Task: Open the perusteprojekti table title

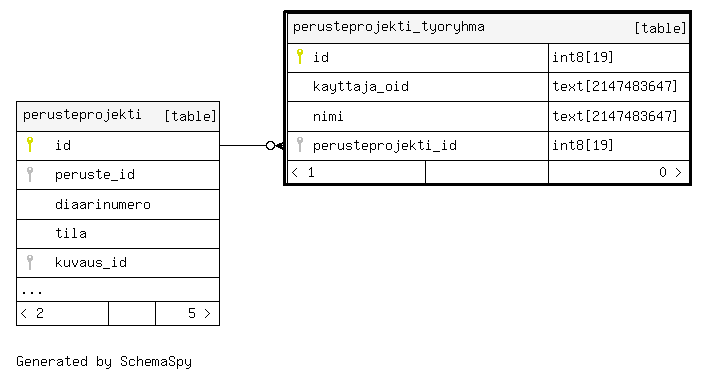Action: [82, 115]
